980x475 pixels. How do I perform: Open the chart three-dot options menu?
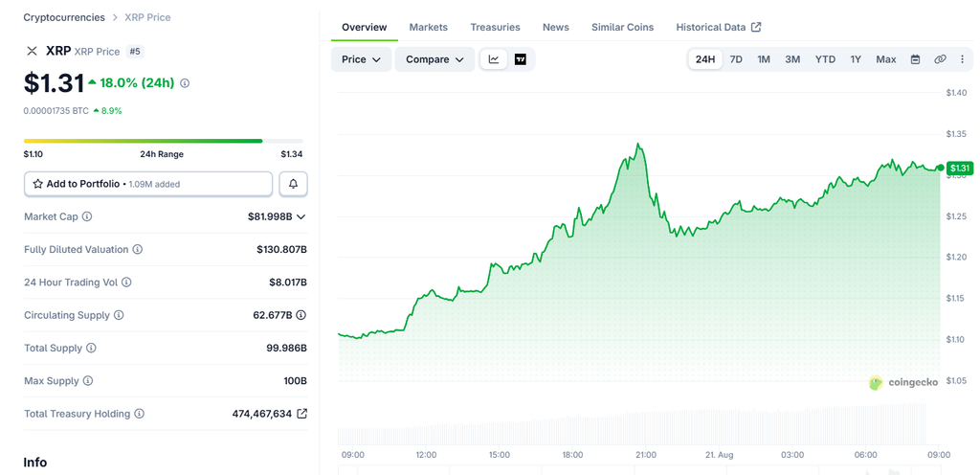962,59
